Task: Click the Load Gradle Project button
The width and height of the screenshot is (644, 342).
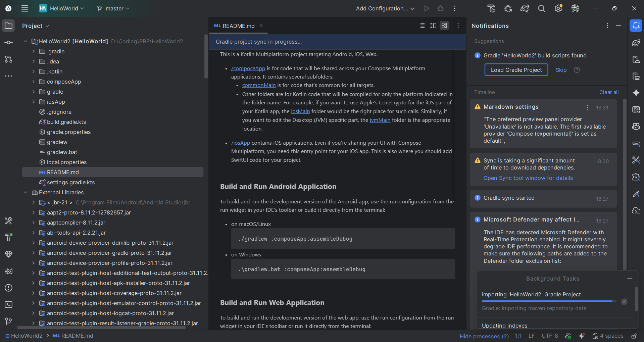Action: (516, 70)
